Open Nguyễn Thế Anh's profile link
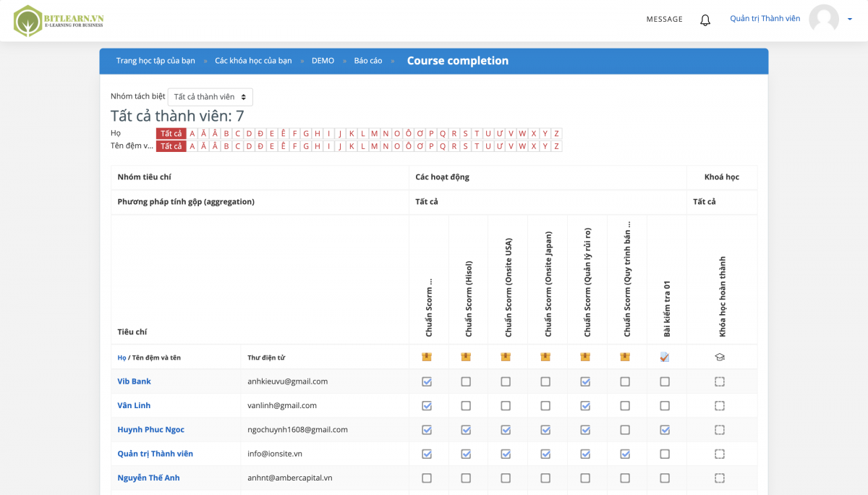 click(x=149, y=478)
